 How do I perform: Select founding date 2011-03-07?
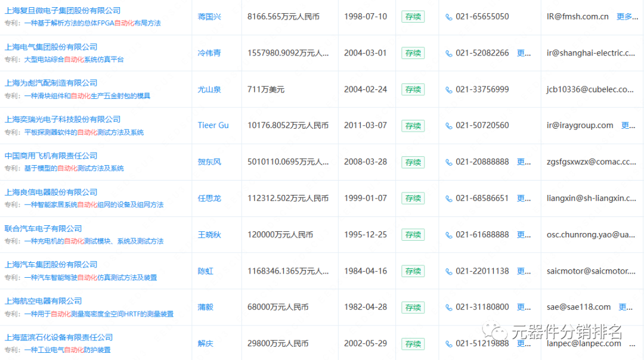point(366,125)
